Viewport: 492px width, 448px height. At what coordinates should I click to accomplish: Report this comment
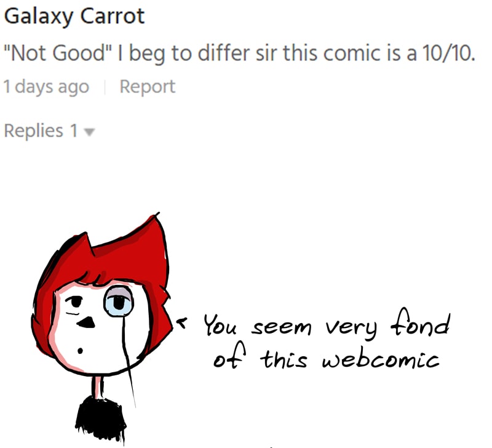[147, 86]
